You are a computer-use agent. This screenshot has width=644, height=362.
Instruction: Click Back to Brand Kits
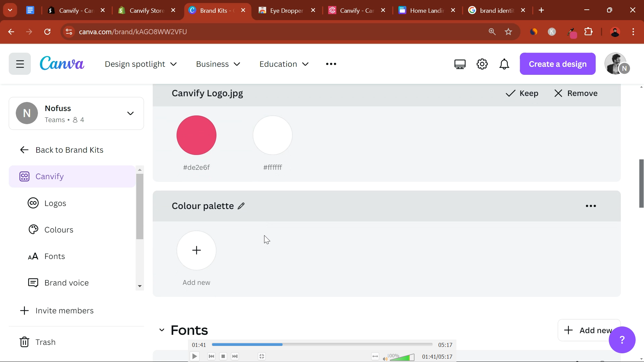(x=62, y=150)
